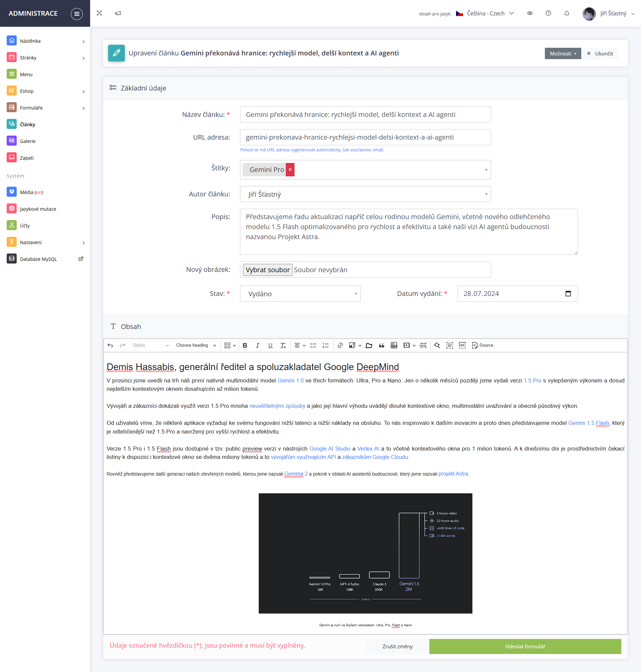Toggle underline formatting
Image resolution: width=641 pixels, height=672 pixels.
click(270, 345)
